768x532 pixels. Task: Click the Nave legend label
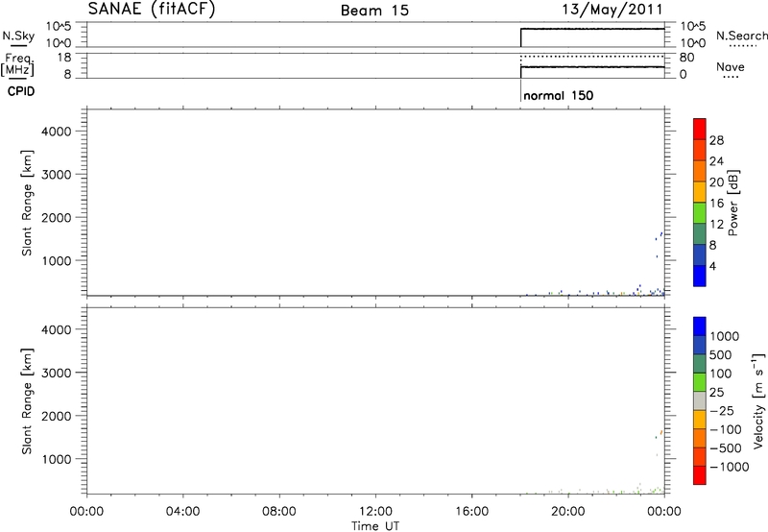tap(731, 66)
